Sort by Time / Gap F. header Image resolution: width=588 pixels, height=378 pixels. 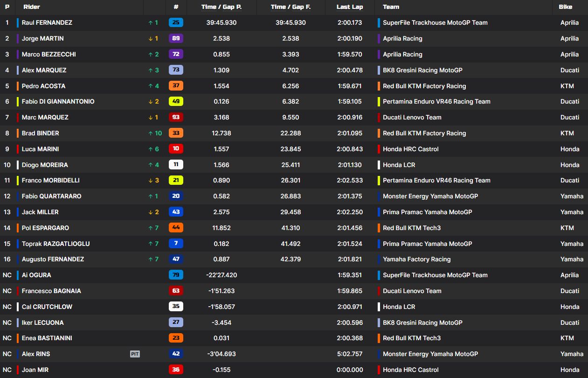[x=291, y=7]
